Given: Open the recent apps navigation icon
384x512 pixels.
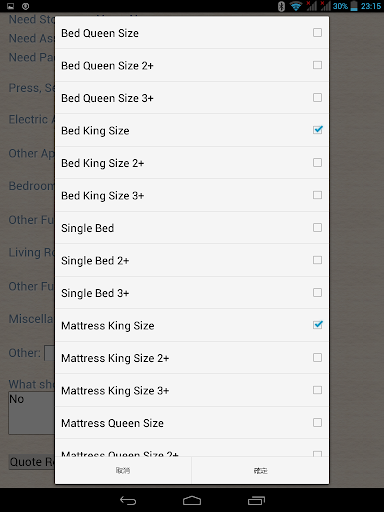Looking at the screenshot, I should [x=256, y=500].
